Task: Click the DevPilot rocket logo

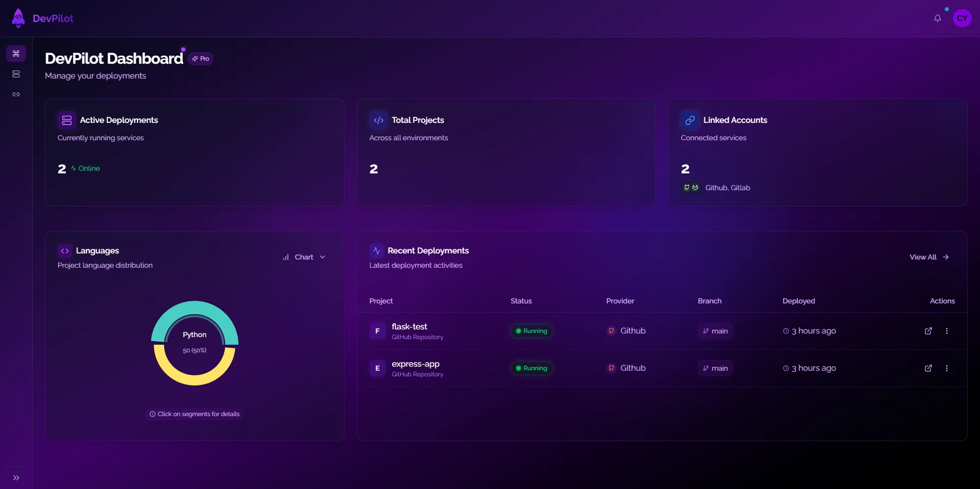Action: [x=18, y=18]
